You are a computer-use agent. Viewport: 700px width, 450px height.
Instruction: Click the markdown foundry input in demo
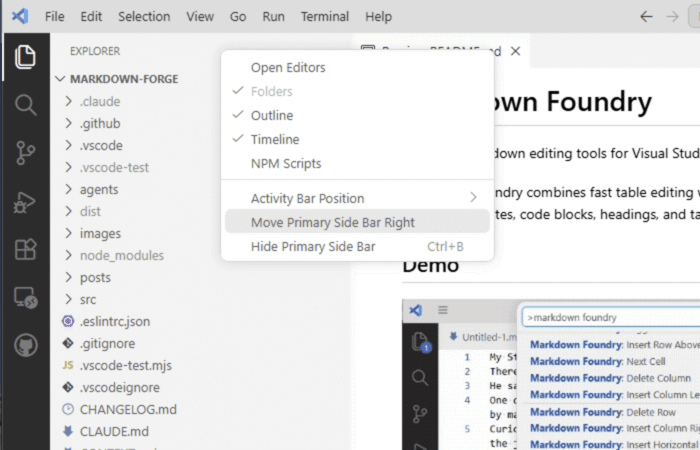click(x=611, y=317)
